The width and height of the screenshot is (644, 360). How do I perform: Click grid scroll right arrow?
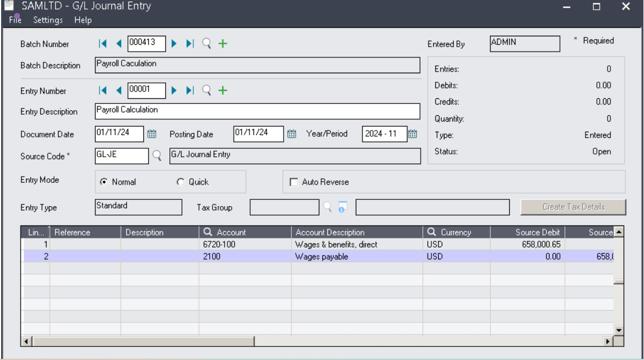(x=608, y=341)
